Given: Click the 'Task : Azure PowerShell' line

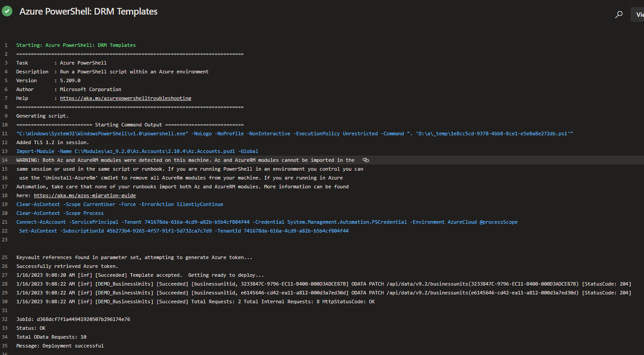Looking at the screenshot, I should 61,63.
